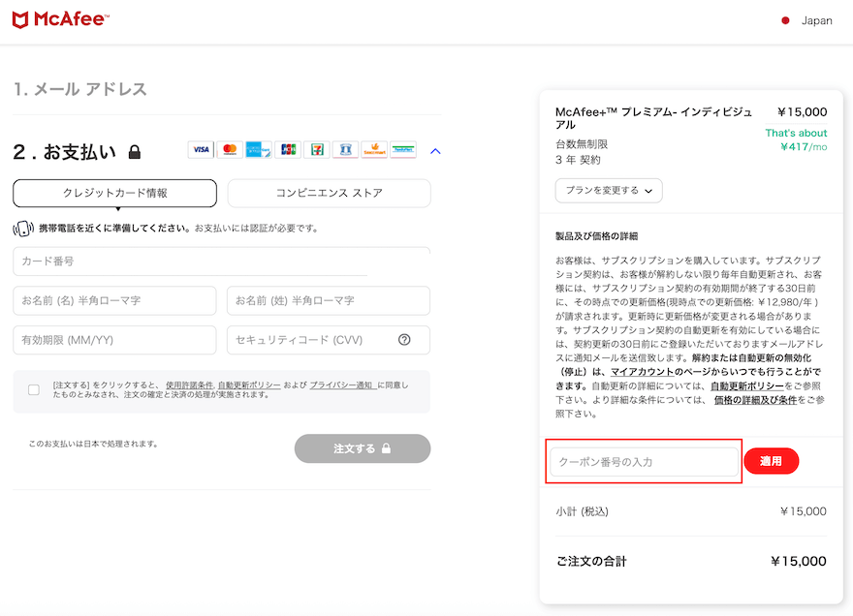Switch to the コンビニエンス ストア tab
Screen dimensions: 853x616
pos(330,193)
